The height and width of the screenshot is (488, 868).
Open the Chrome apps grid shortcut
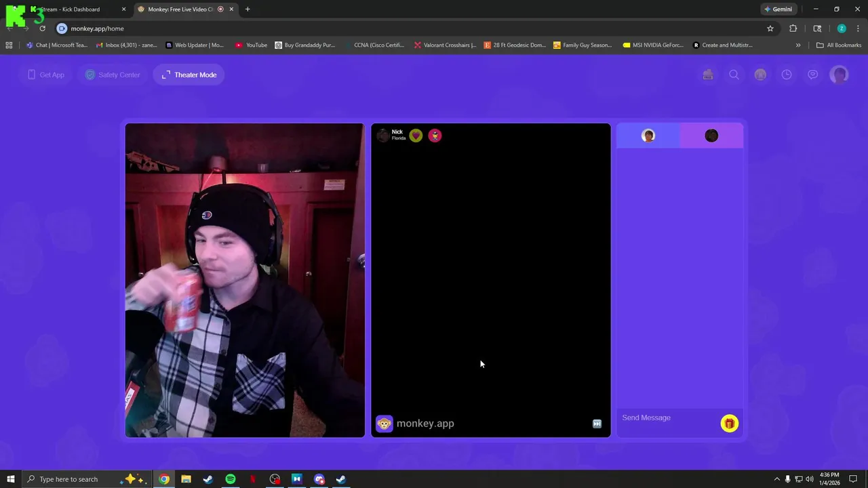click(x=9, y=45)
